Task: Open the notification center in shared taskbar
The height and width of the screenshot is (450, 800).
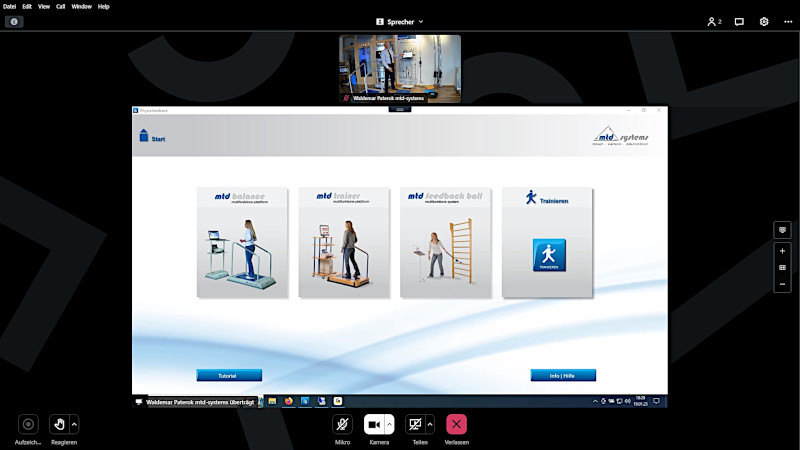Action: (x=657, y=402)
